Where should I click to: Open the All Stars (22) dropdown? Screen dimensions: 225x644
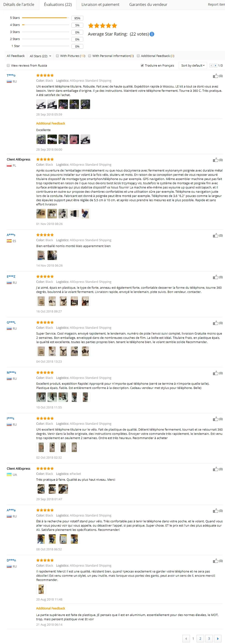pos(40,56)
